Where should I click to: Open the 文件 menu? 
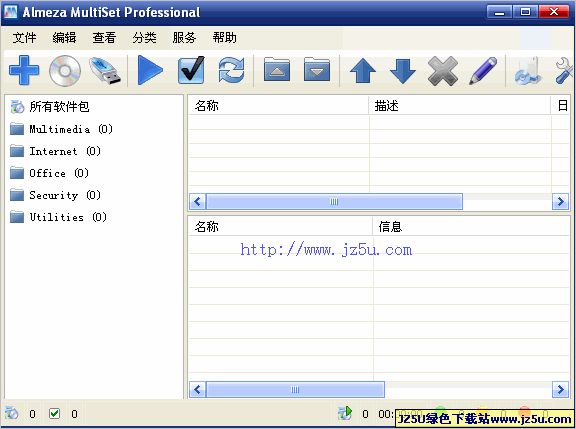coord(25,37)
